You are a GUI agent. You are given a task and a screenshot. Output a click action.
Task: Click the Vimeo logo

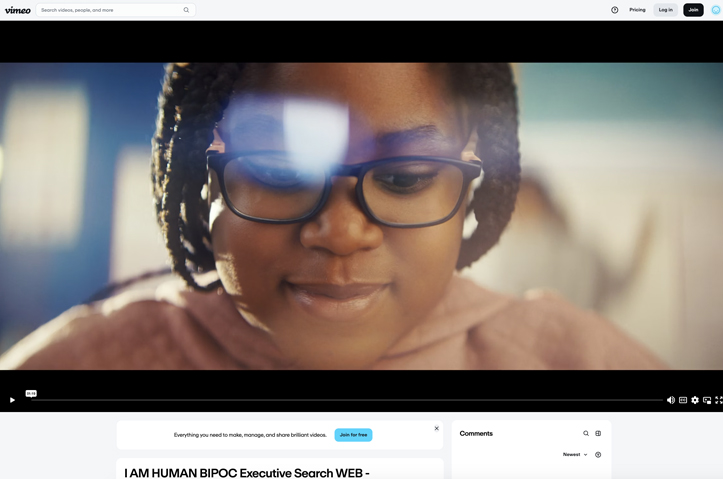tap(18, 10)
